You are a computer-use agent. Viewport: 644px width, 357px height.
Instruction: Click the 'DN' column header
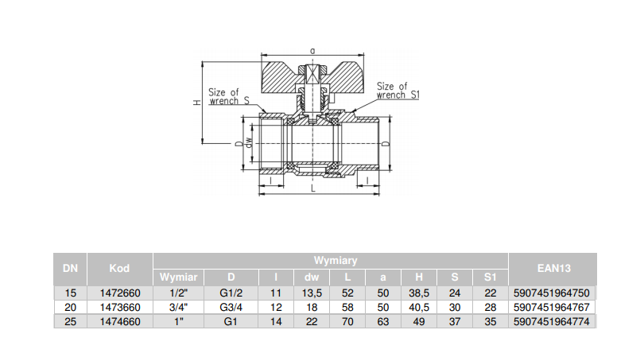click(x=70, y=269)
